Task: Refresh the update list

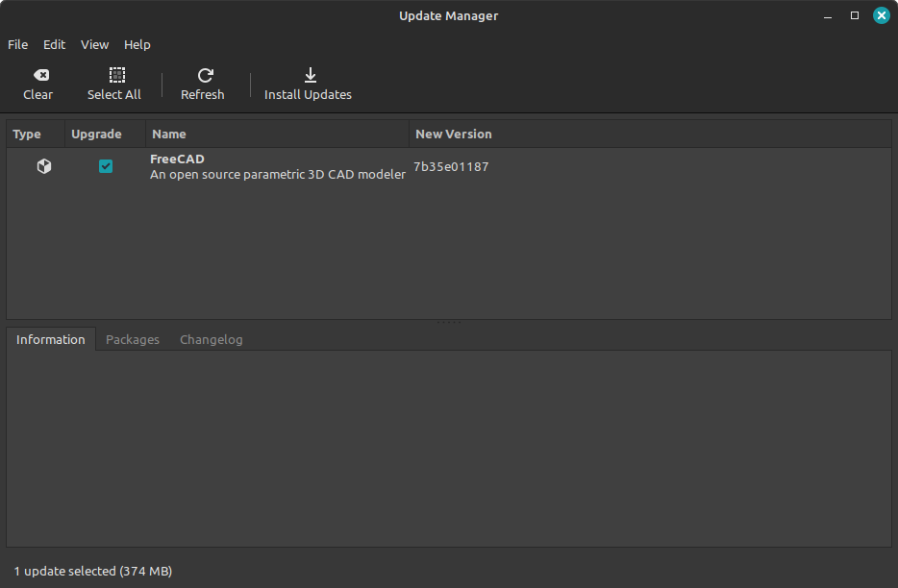Action: (203, 85)
